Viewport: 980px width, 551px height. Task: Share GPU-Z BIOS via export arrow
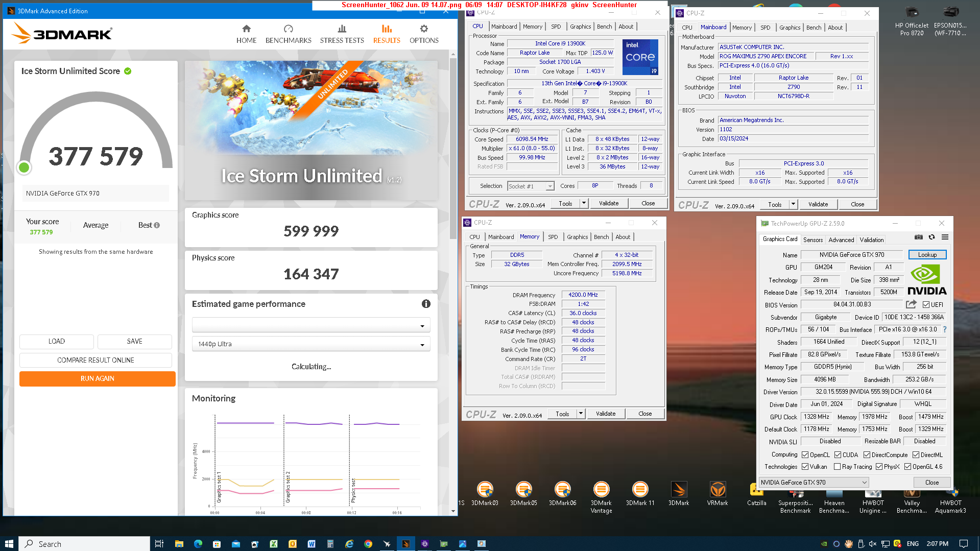pyautogui.click(x=911, y=304)
